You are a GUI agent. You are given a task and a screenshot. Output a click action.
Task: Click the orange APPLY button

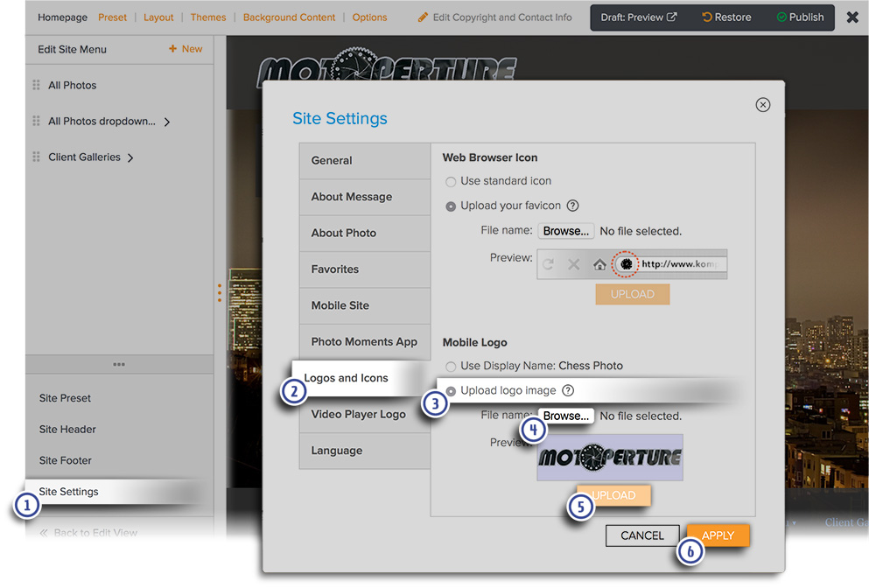pyautogui.click(x=718, y=535)
